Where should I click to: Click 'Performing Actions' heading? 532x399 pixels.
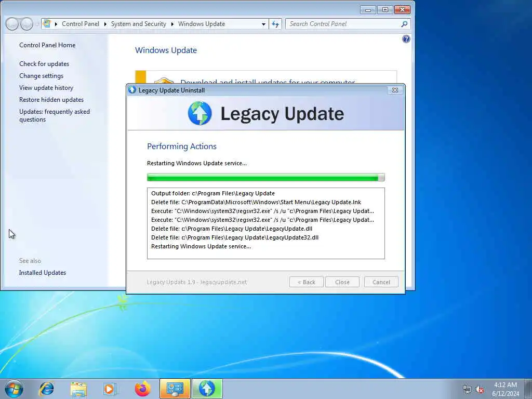click(x=181, y=146)
